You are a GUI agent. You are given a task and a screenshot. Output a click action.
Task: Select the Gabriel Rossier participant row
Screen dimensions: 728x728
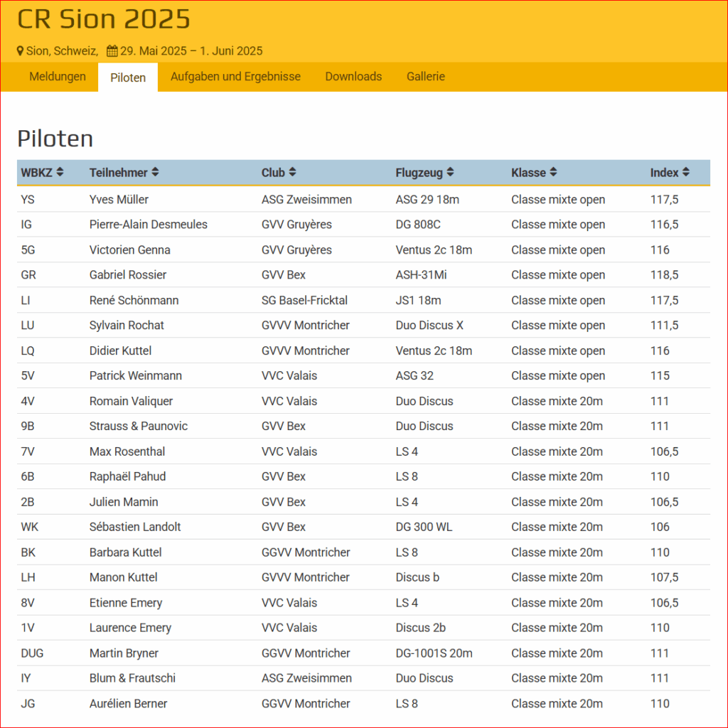click(363, 275)
